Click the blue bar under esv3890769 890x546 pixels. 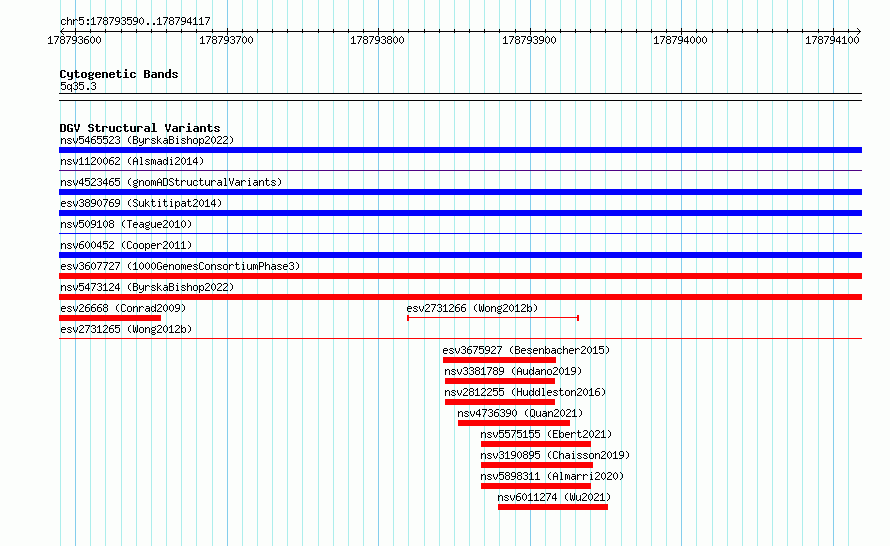pos(460,213)
